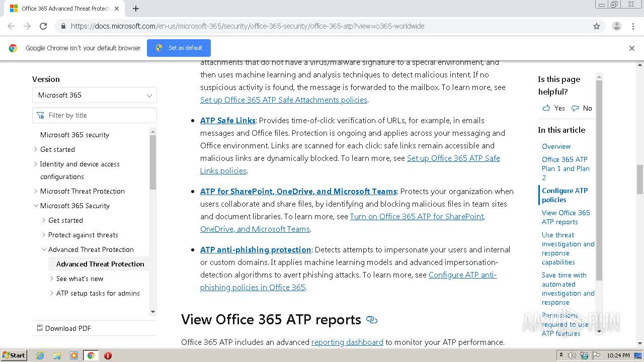
Task: Click Set as default button
Action: click(x=179, y=48)
